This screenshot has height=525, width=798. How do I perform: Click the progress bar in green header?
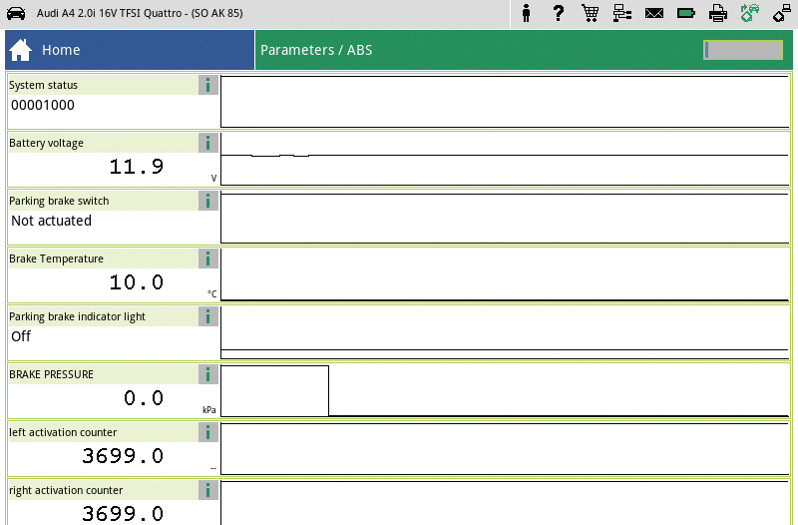(x=742, y=50)
